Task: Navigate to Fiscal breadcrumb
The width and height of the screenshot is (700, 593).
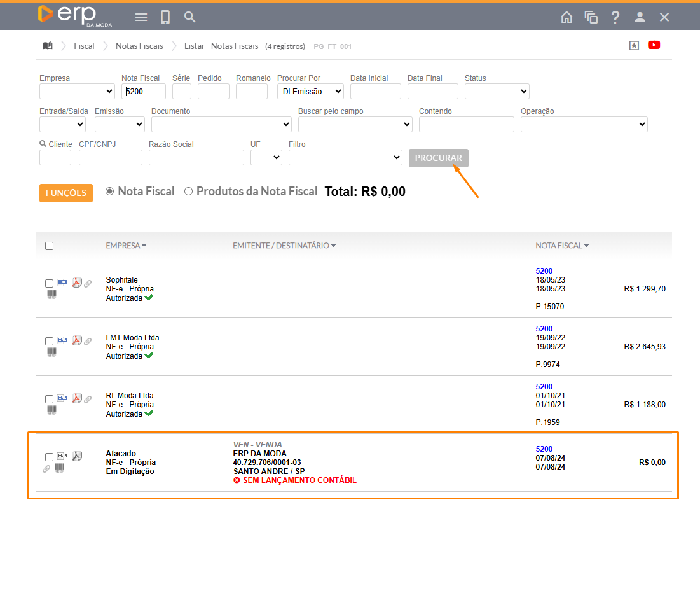Action: pos(84,46)
